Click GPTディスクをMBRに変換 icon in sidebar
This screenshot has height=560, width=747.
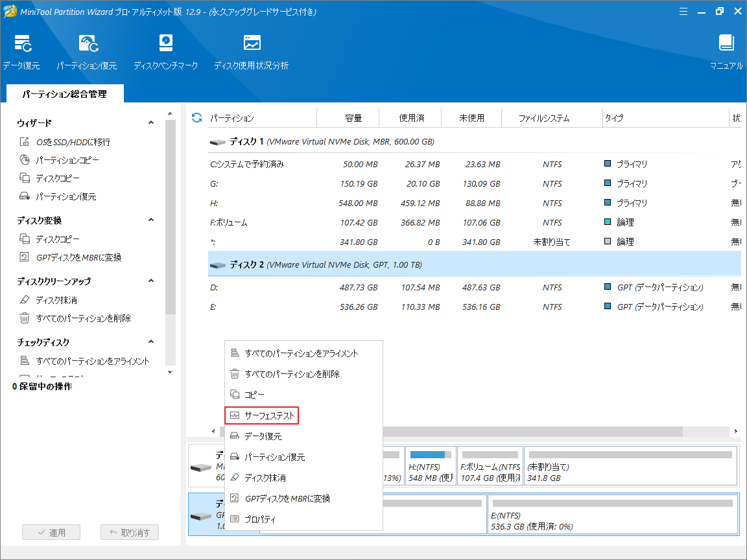click(24, 257)
